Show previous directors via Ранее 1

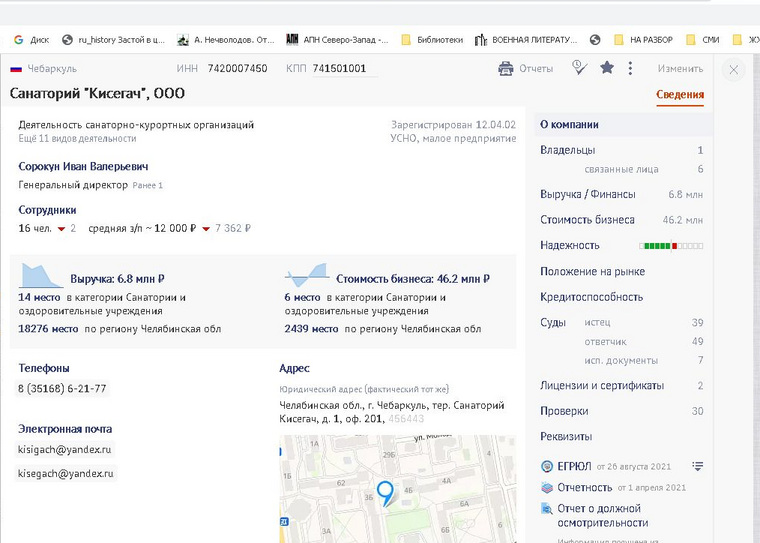point(148,185)
